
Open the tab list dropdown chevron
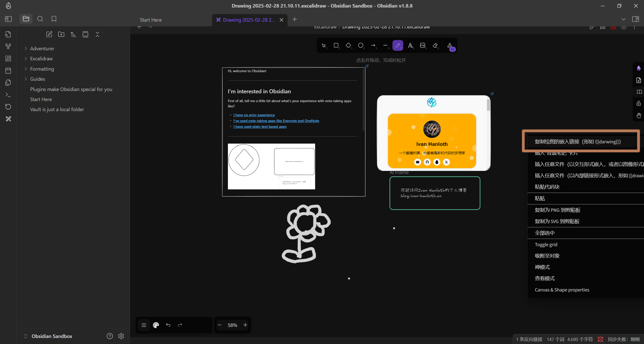[x=623, y=19]
